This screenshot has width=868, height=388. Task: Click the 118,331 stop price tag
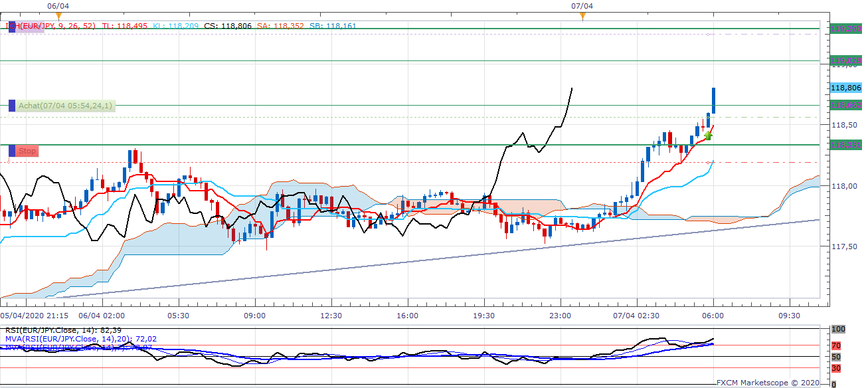(x=845, y=144)
